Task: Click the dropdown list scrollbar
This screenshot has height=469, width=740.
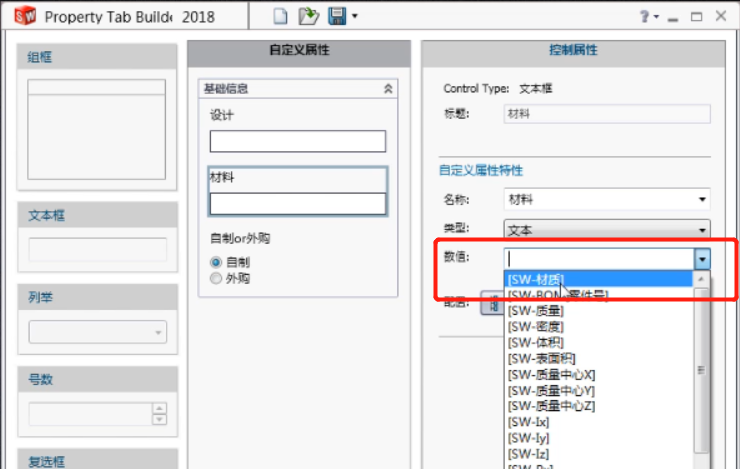Action: pos(702,370)
